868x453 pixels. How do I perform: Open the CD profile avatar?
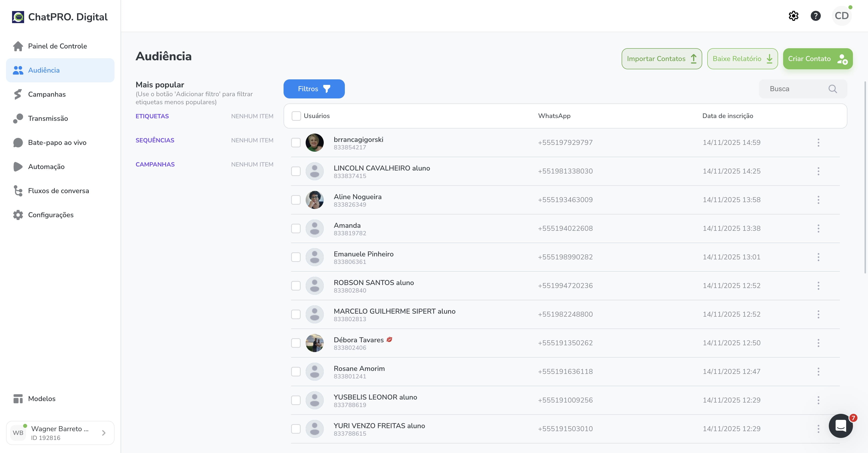coord(842,16)
